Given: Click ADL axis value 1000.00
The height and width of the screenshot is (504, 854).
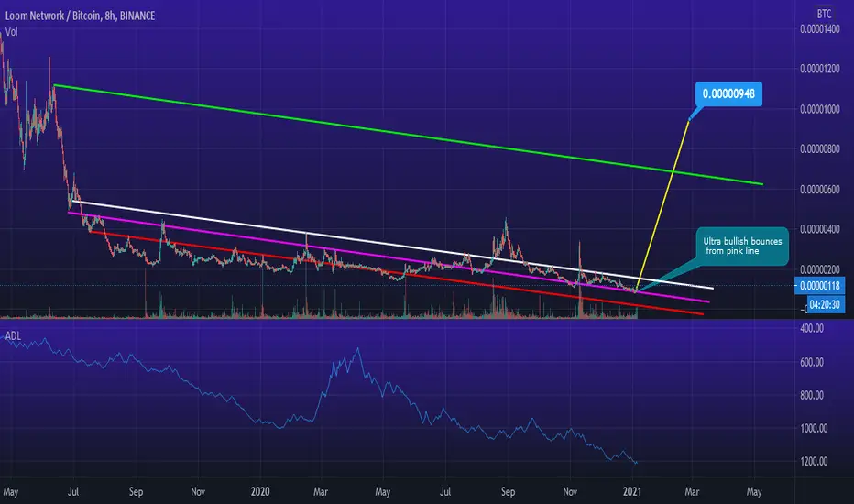Looking at the screenshot, I should pos(814,429).
